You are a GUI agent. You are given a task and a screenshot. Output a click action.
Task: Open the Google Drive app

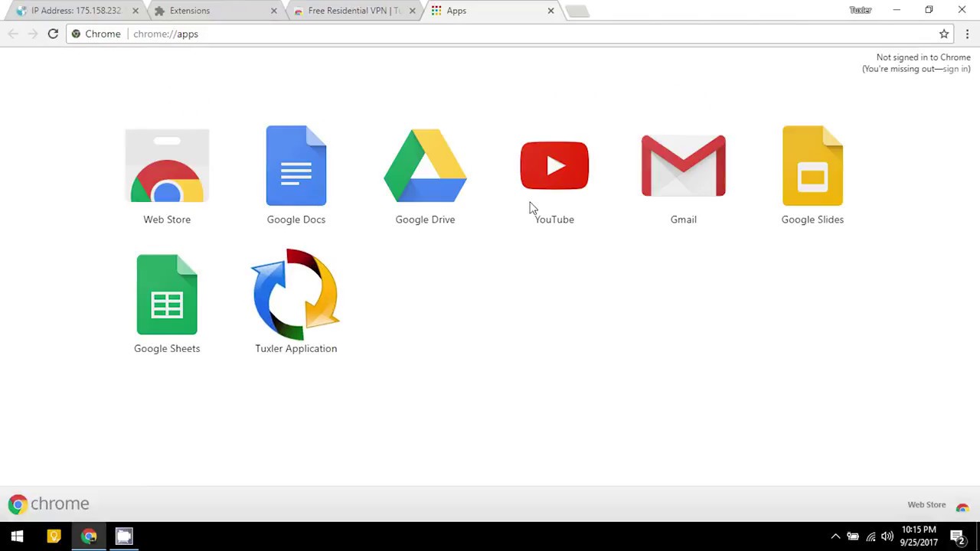(425, 177)
